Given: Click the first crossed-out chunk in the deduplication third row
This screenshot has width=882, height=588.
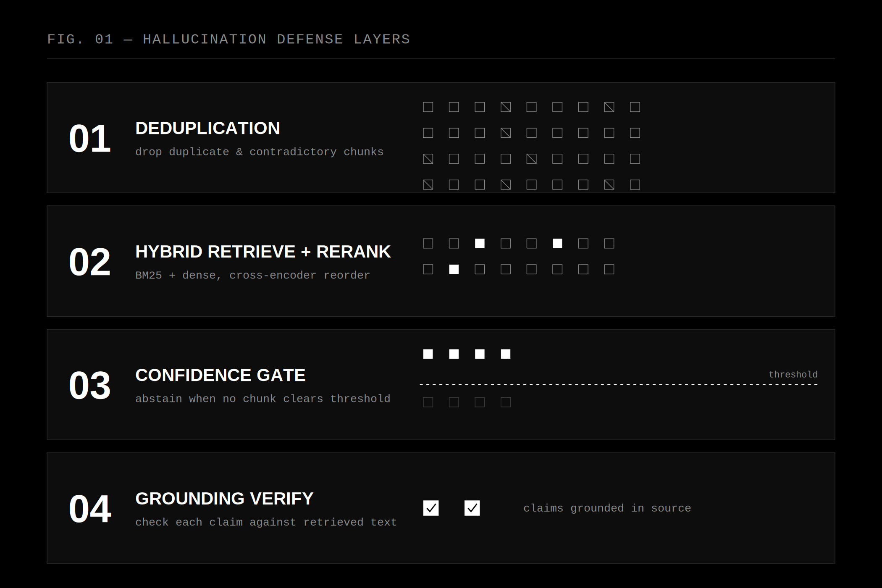Looking at the screenshot, I should pyautogui.click(x=428, y=159).
